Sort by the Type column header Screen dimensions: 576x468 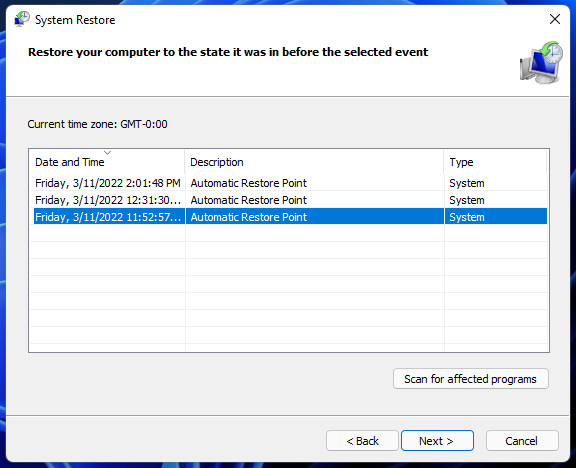pos(496,162)
